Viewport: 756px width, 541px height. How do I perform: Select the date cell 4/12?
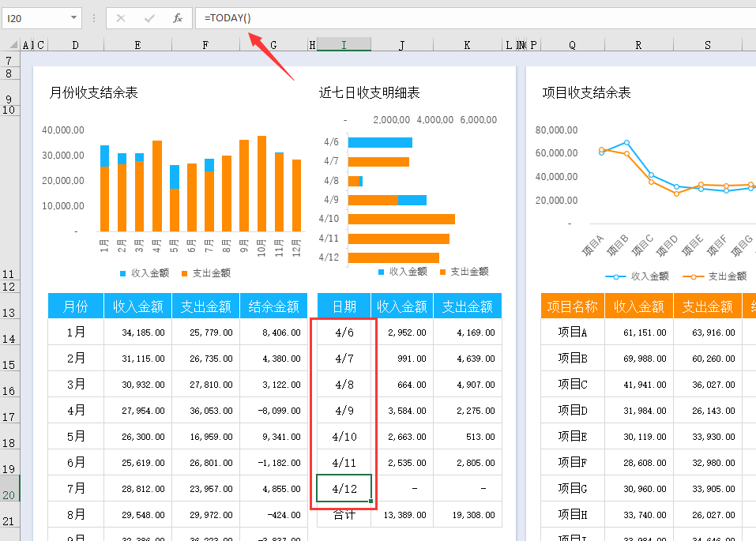[344, 488]
